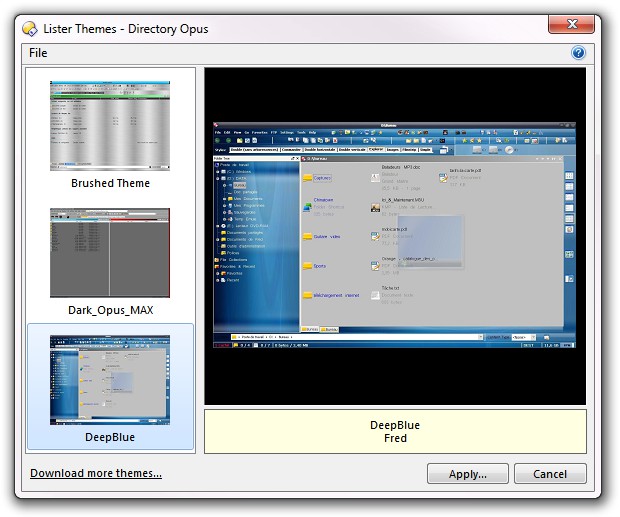Open the Download more themes link
This screenshot has height=517, width=620.
pyautogui.click(x=96, y=473)
